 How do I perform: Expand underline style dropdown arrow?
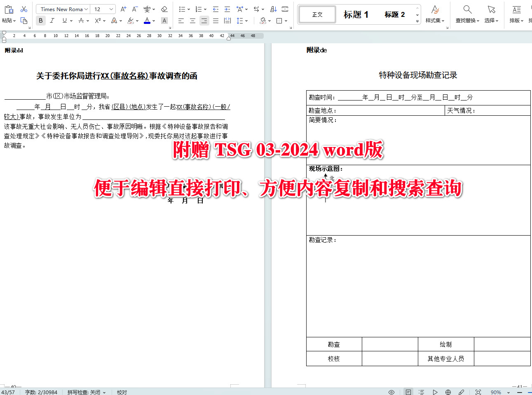[71, 21]
